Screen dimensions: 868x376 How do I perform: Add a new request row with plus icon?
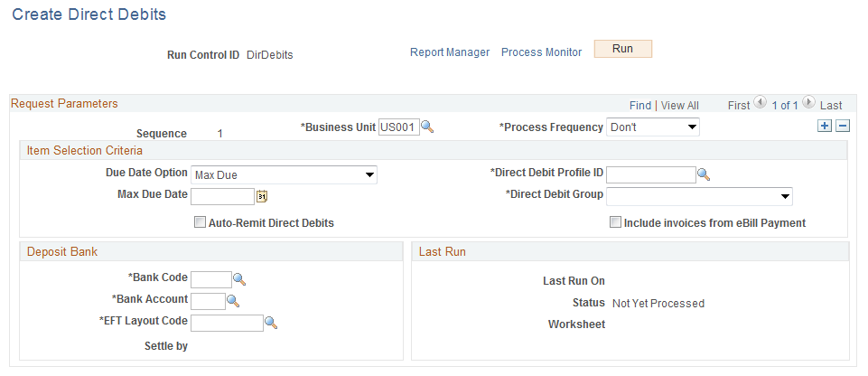pyautogui.click(x=824, y=127)
